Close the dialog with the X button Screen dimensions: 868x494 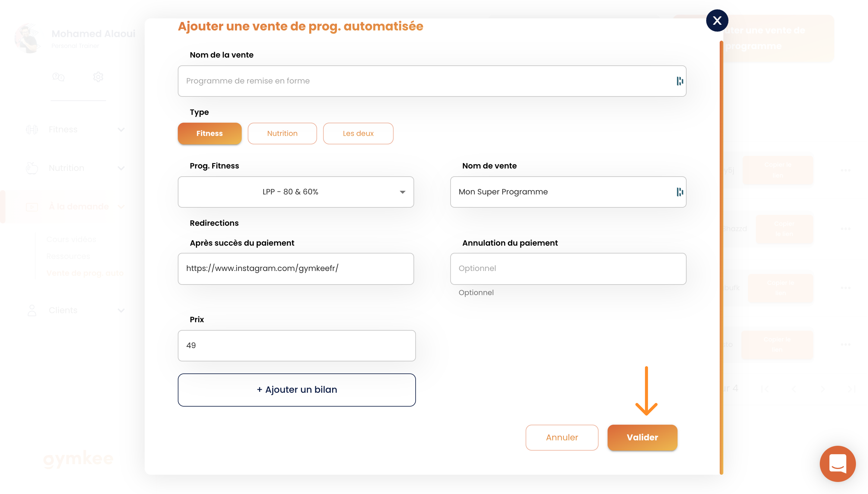(717, 21)
